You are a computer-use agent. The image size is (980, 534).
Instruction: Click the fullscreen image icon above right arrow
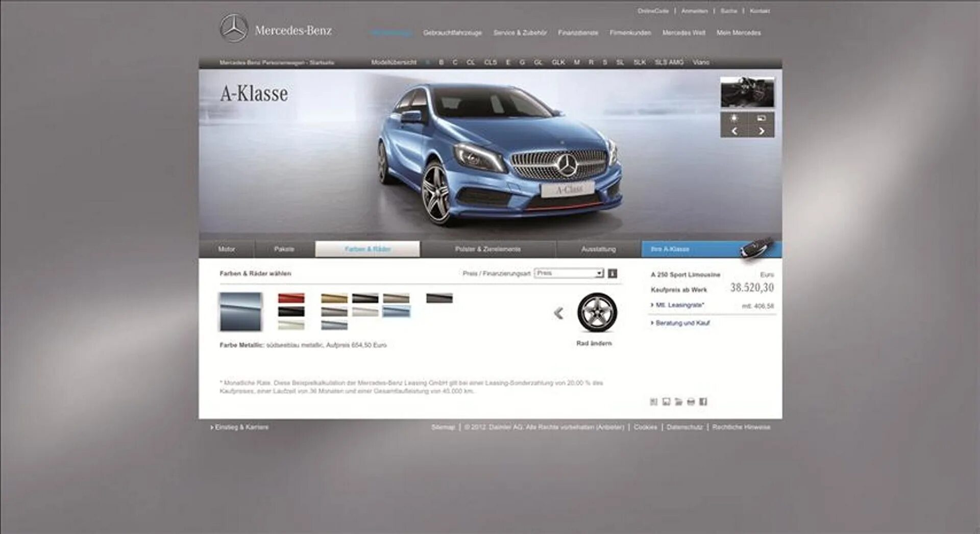coord(761,118)
